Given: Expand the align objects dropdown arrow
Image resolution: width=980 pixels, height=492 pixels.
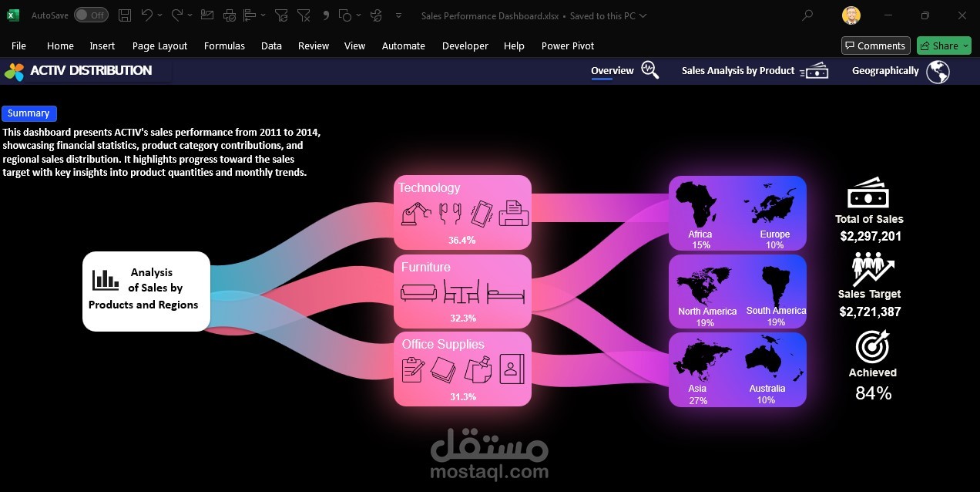Looking at the screenshot, I should pyautogui.click(x=263, y=15).
